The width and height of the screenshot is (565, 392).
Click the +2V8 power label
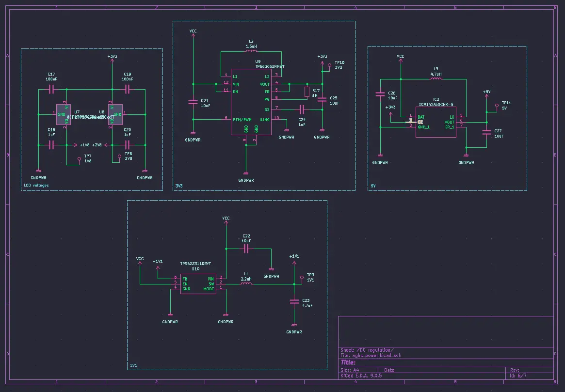pyautogui.click(x=97, y=145)
